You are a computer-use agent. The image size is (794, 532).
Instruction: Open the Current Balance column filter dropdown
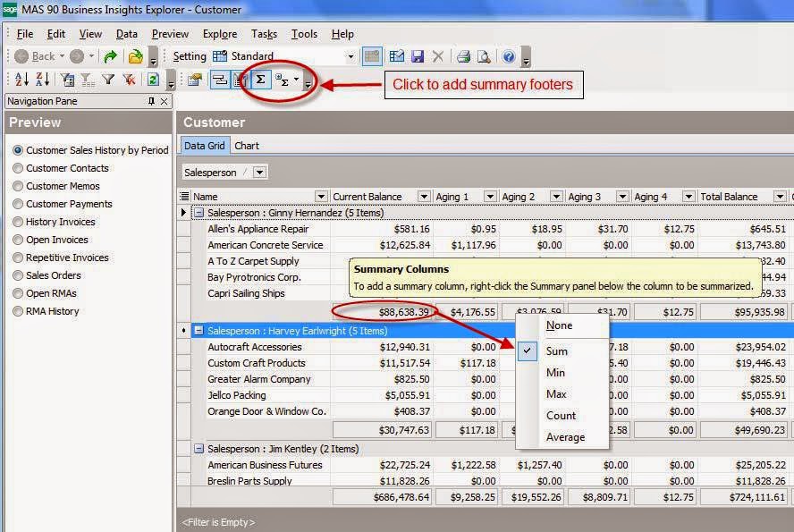click(424, 197)
